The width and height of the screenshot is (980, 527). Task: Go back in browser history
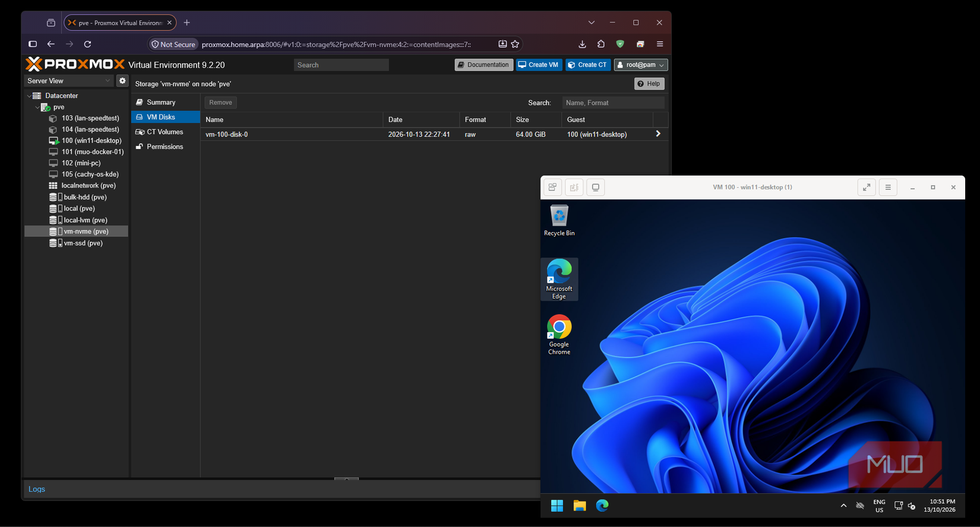pos(51,44)
